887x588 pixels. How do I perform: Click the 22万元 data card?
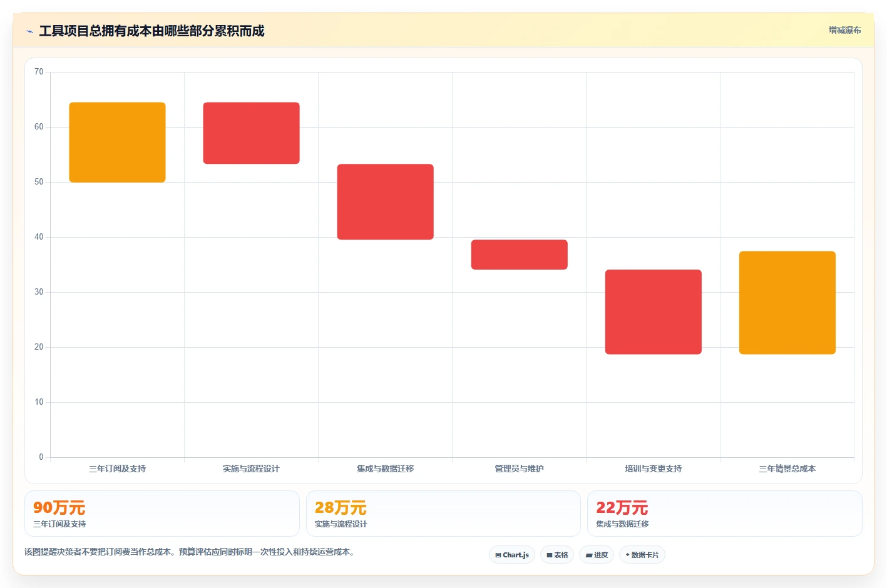pyautogui.click(x=725, y=514)
